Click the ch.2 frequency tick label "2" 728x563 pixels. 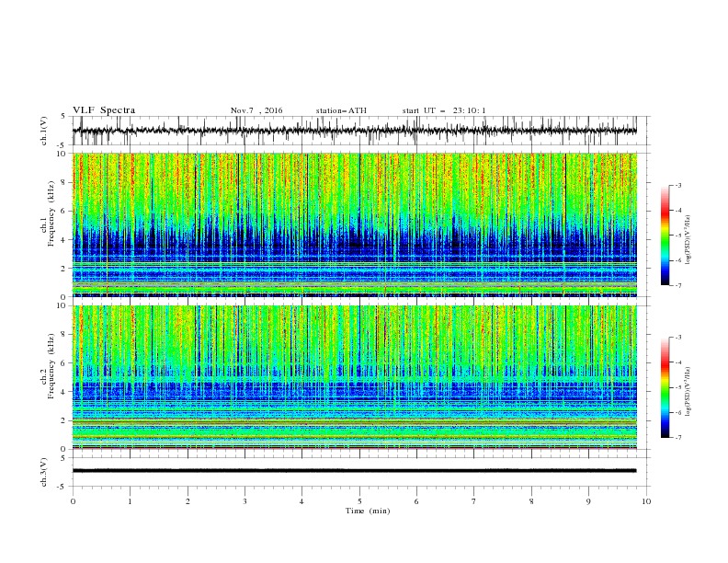pyautogui.click(x=65, y=420)
